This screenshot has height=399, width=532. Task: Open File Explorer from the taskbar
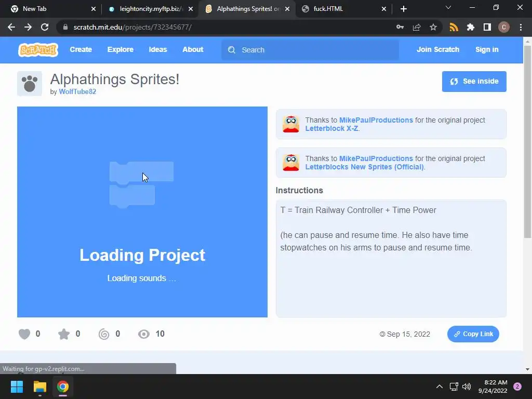click(x=39, y=387)
